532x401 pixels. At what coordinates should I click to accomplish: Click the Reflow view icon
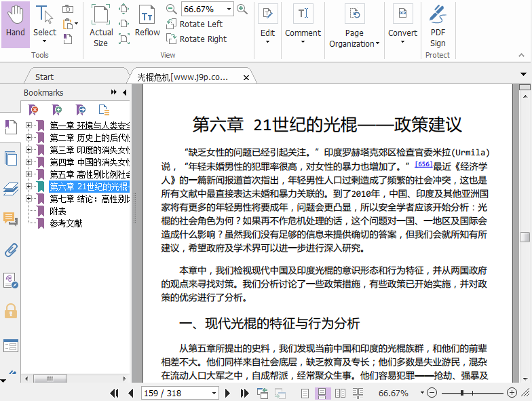pyautogui.click(x=147, y=23)
